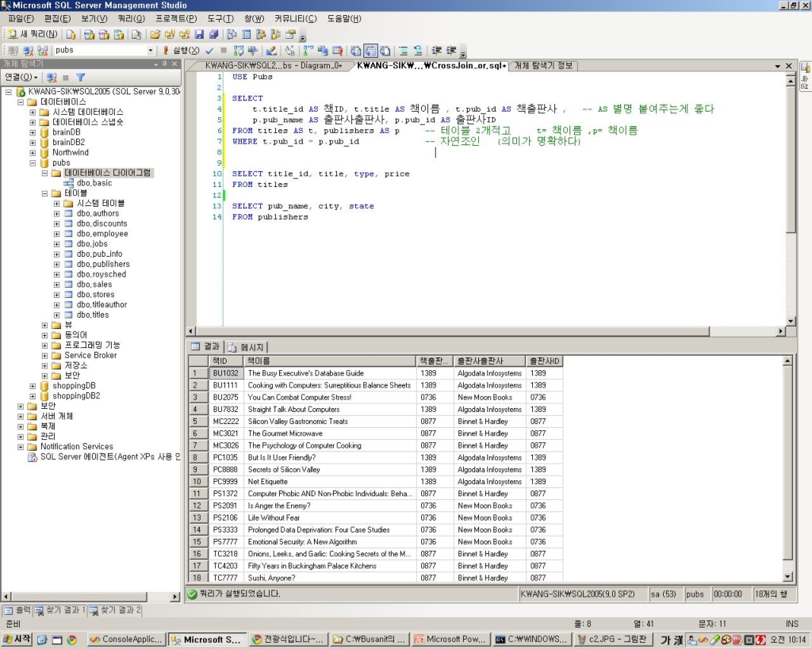Screen dimensions: 812x649
Task: Click the Change Connection icon beside pubs
Action: click(x=43, y=50)
